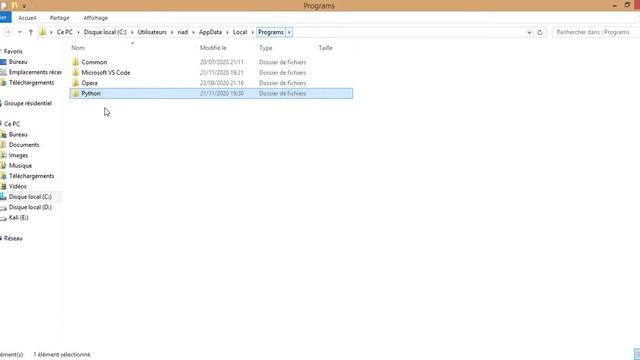Viewport: 640px width, 360px height.
Task: Click the Microsoft VS Code folder icon
Action: pyautogui.click(x=75, y=73)
